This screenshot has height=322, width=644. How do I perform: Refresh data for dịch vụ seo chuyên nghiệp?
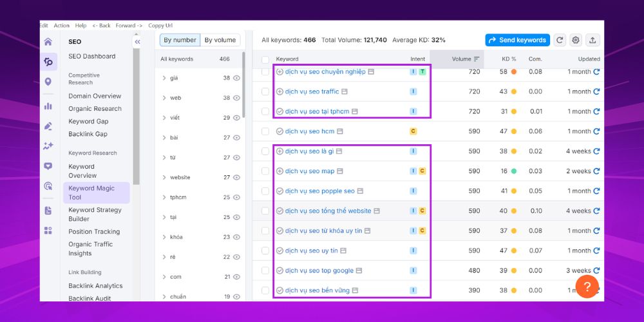pyautogui.click(x=596, y=71)
